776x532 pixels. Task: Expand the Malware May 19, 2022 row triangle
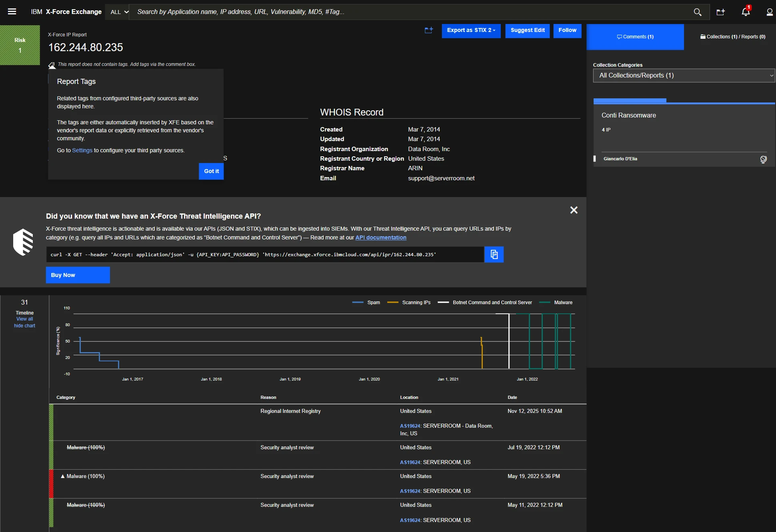click(x=62, y=476)
